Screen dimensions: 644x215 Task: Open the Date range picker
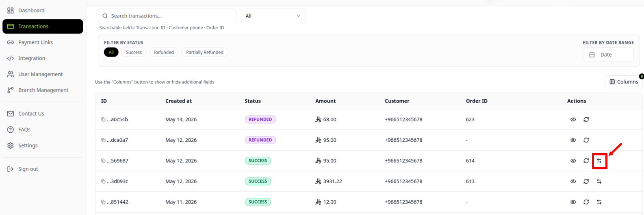608,55
